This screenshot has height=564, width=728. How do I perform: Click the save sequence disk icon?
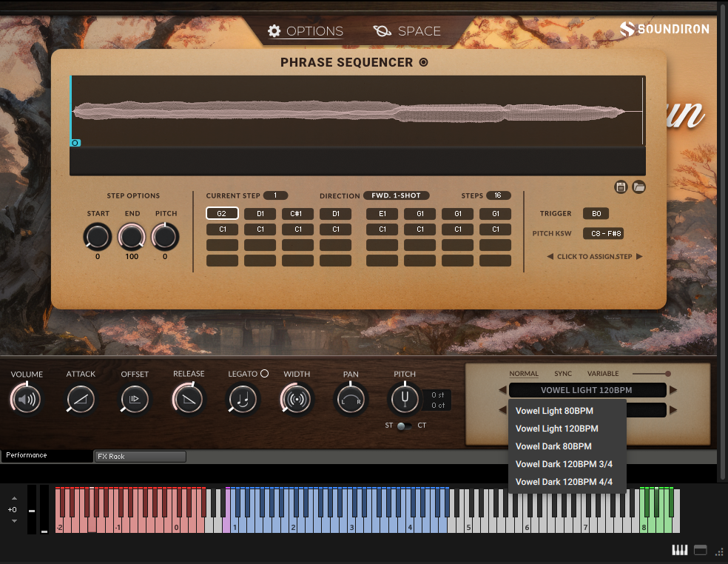[x=621, y=187]
